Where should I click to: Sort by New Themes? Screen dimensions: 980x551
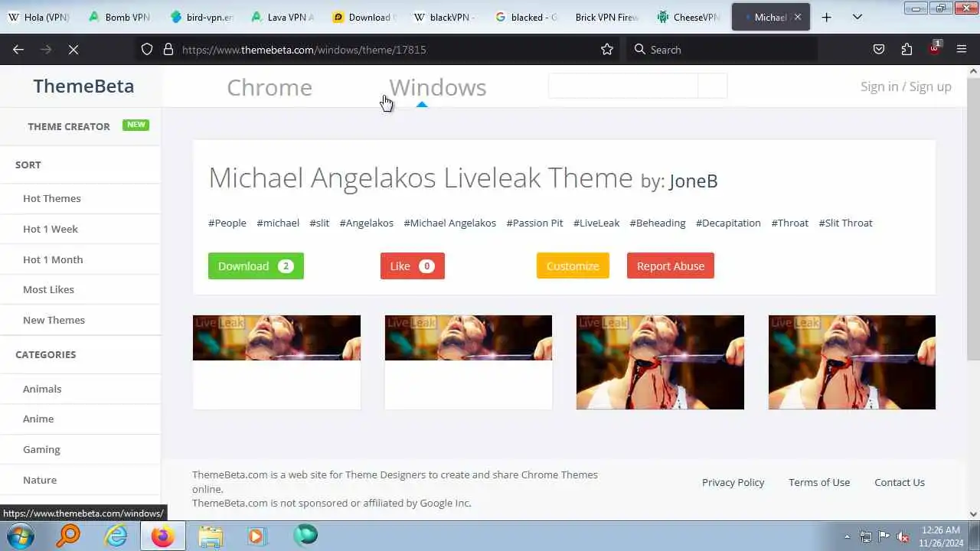click(x=54, y=320)
